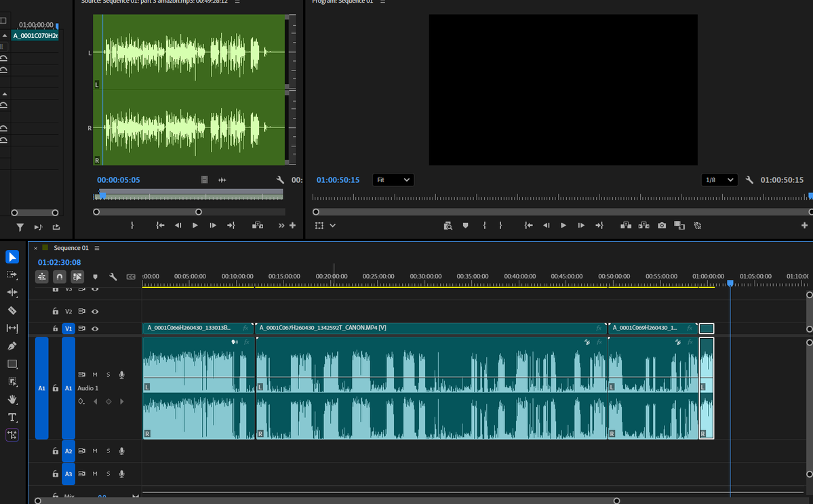Play the Source monitor clip
Viewport: 813px width, 504px height.
pyautogui.click(x=195, y=226)
